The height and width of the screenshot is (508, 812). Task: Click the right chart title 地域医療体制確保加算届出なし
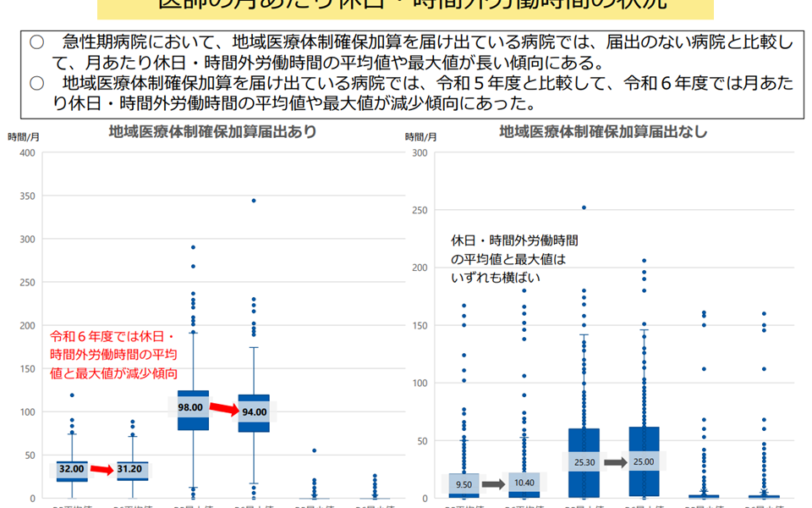pyautogui.click(x=603, y=131)
